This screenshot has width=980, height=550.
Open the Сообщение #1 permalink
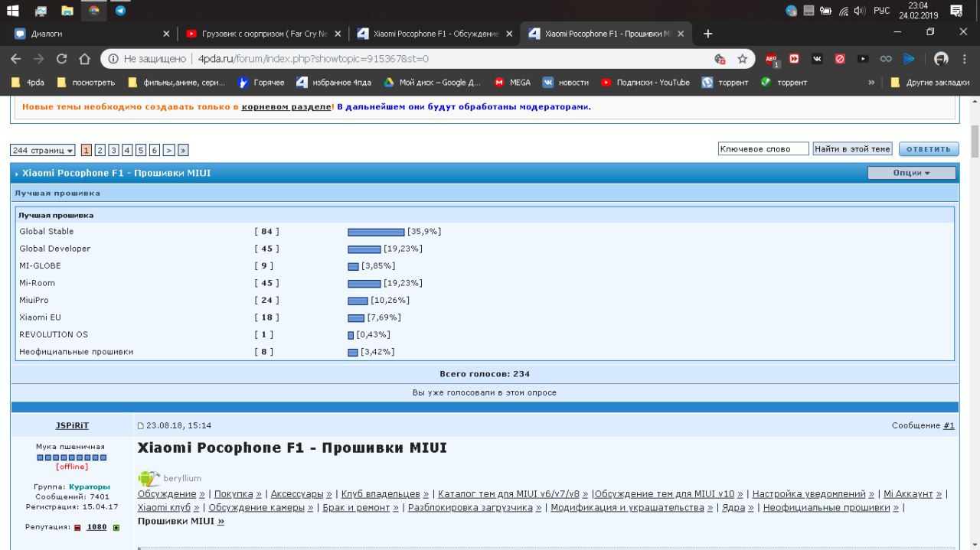(x=949, y=425)
